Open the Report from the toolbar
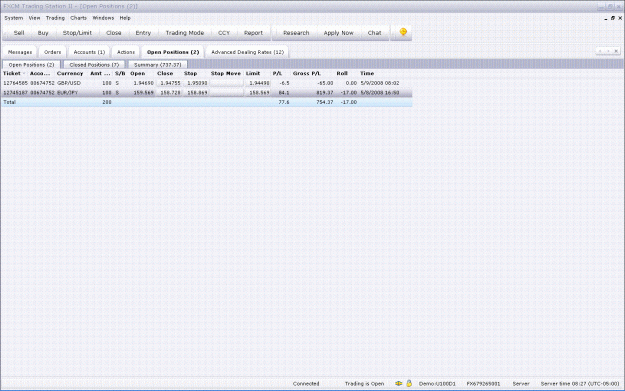Image resolution: width=625 pixels, height=391 pixels. click(253, 33)
